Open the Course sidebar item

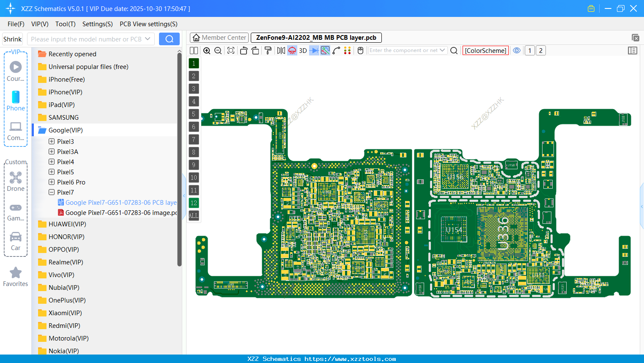16,71
